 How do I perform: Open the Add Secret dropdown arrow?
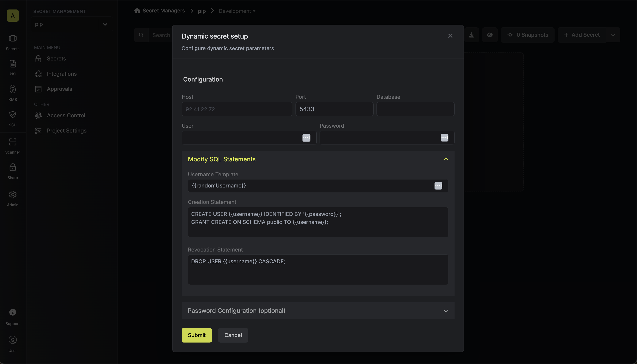tap(613, 35)
